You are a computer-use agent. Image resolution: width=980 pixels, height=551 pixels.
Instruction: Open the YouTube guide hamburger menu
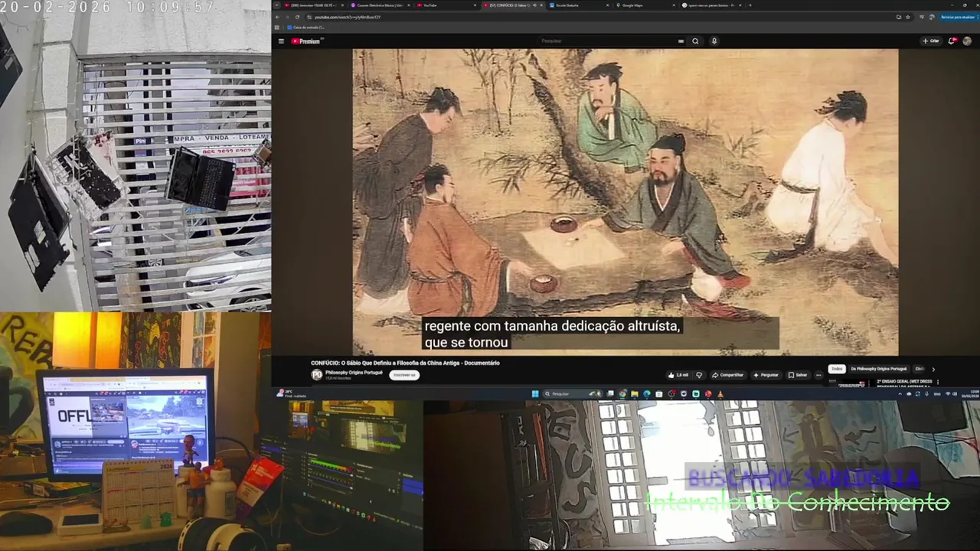point(281,41)
